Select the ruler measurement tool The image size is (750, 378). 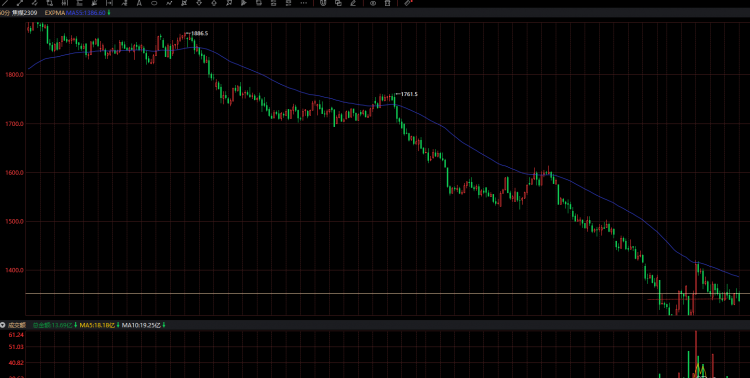pos(408,3)
